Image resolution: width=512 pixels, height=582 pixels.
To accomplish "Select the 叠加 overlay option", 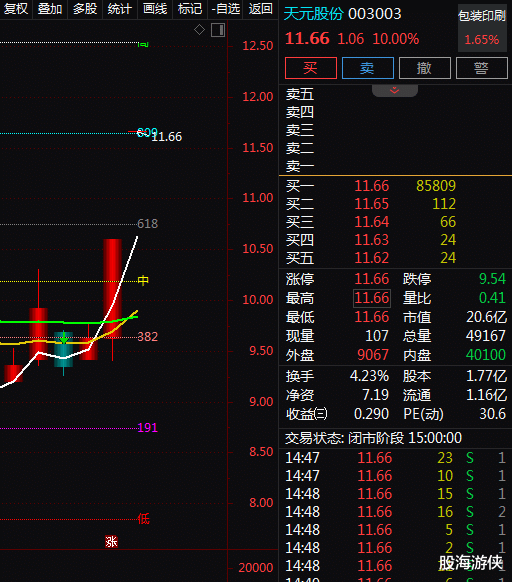I will [50, 9].
